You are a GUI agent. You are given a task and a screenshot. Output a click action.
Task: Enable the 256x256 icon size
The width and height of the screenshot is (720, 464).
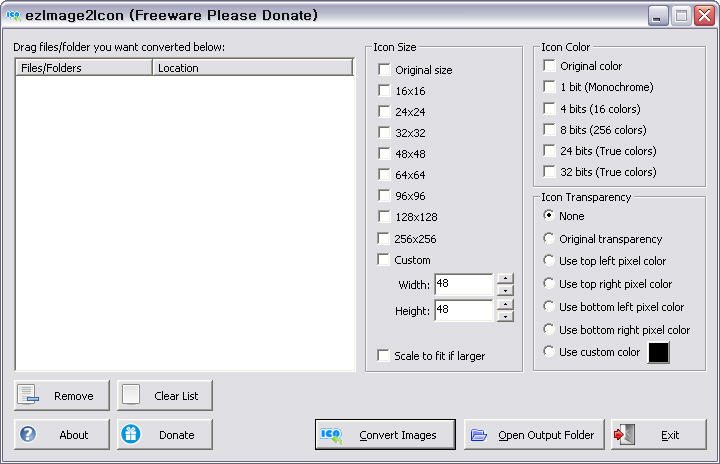coord(383,238)
